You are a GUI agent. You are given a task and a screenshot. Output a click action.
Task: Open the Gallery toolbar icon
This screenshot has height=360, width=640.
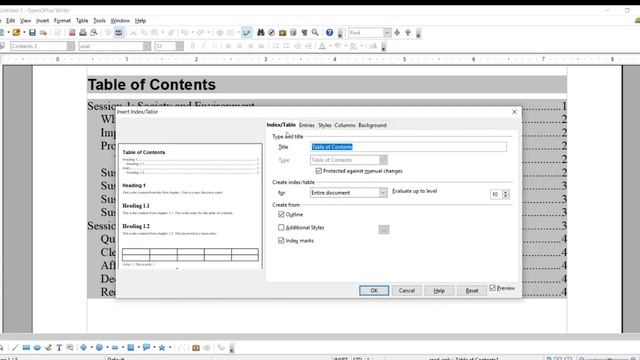[x=282, y=33]
